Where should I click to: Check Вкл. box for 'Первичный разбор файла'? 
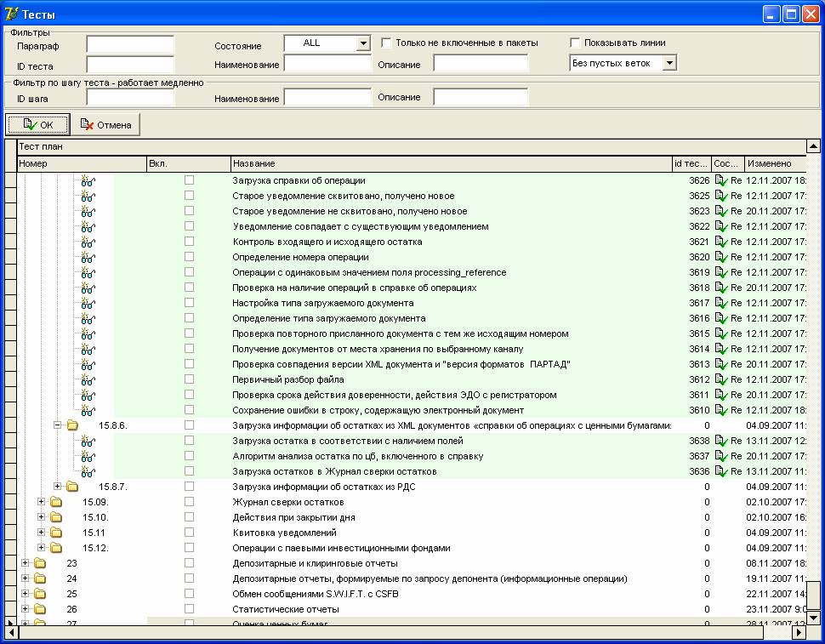coord(190,379)
